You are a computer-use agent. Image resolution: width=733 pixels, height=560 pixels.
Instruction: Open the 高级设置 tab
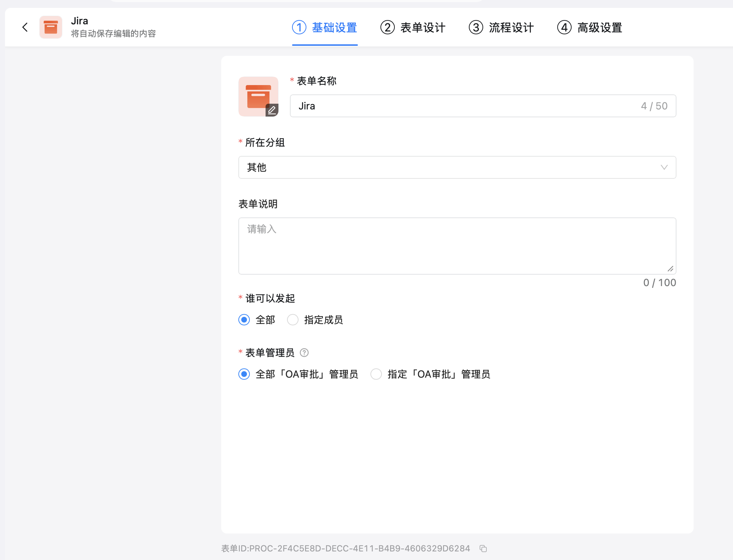[x=590, y=28]
